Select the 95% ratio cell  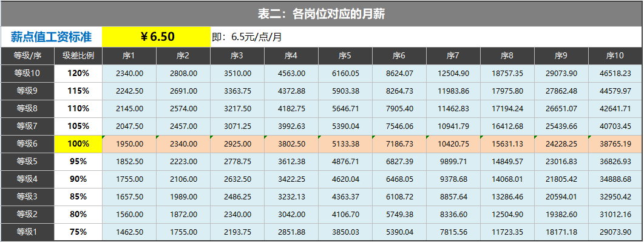tap(78, 162)
